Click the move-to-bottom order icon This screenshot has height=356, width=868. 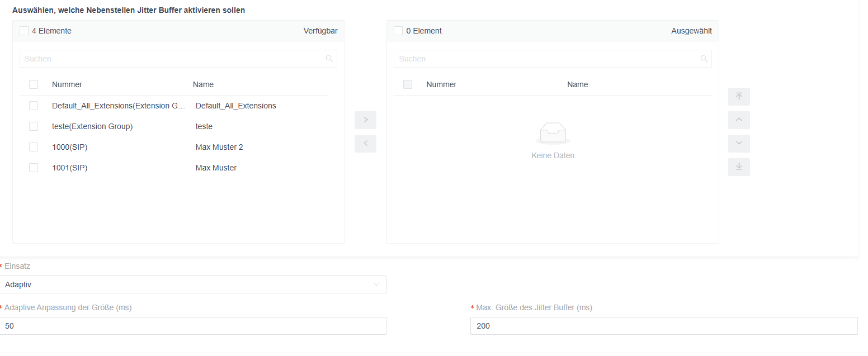pyautogui.click(x=739, y=167)
